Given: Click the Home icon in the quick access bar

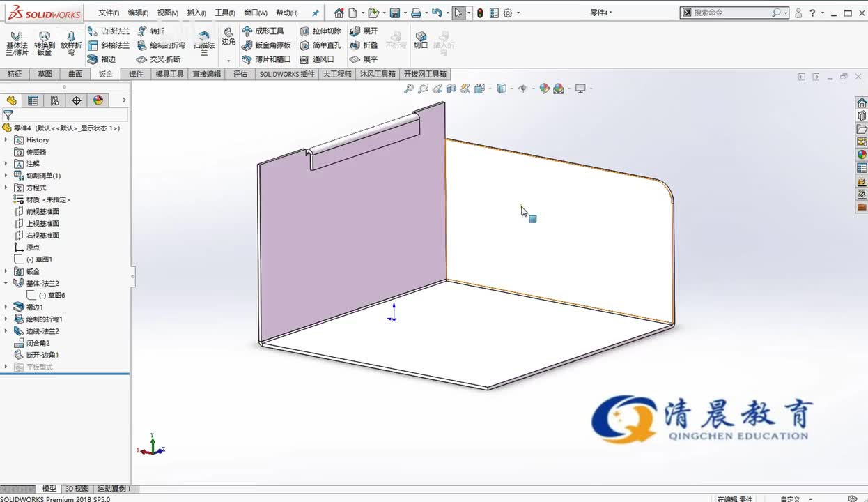Looking at the screenshot, I should [x=339, y=13].
